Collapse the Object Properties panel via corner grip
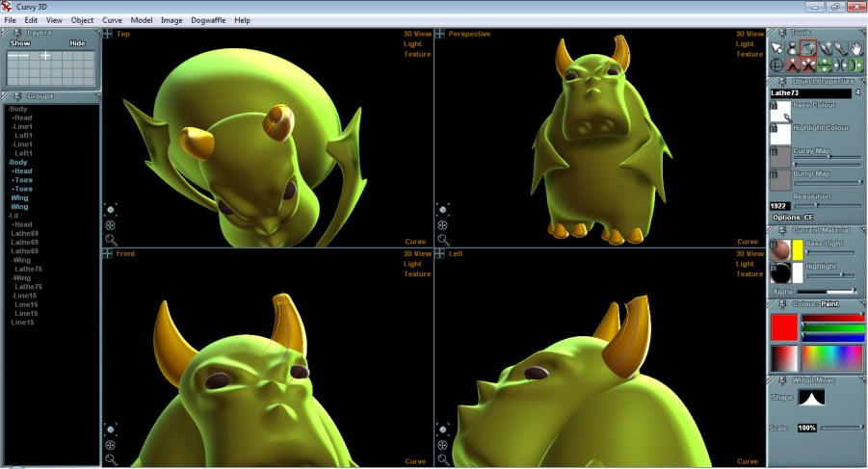 pyautogui.click(x=862, y=81)
